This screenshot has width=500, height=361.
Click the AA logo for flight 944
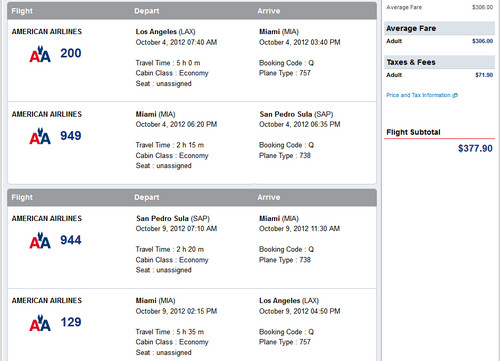[x=40, y=241]
